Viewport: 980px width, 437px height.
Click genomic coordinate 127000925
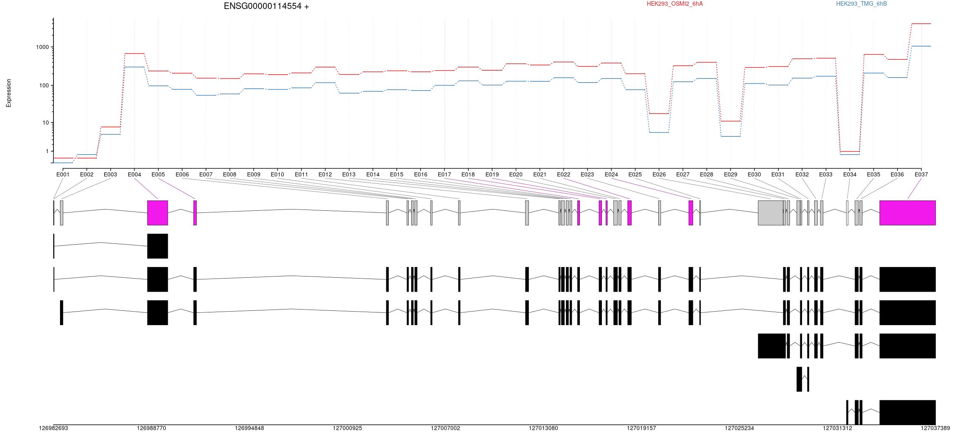tap(347, 428)
